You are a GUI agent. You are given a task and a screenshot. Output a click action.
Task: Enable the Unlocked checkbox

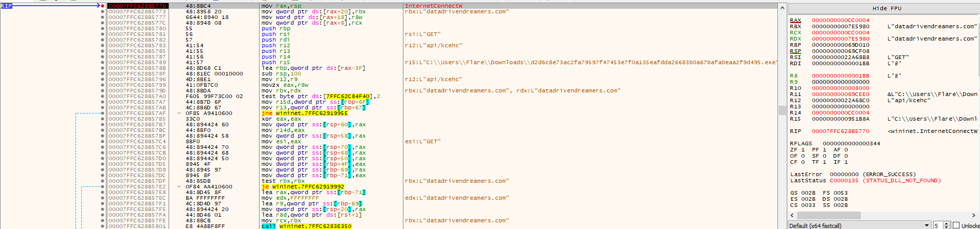click(956, 225)
